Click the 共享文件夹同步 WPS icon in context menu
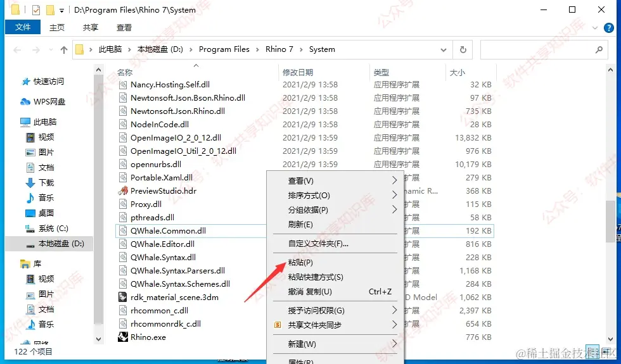 (278, 325)
